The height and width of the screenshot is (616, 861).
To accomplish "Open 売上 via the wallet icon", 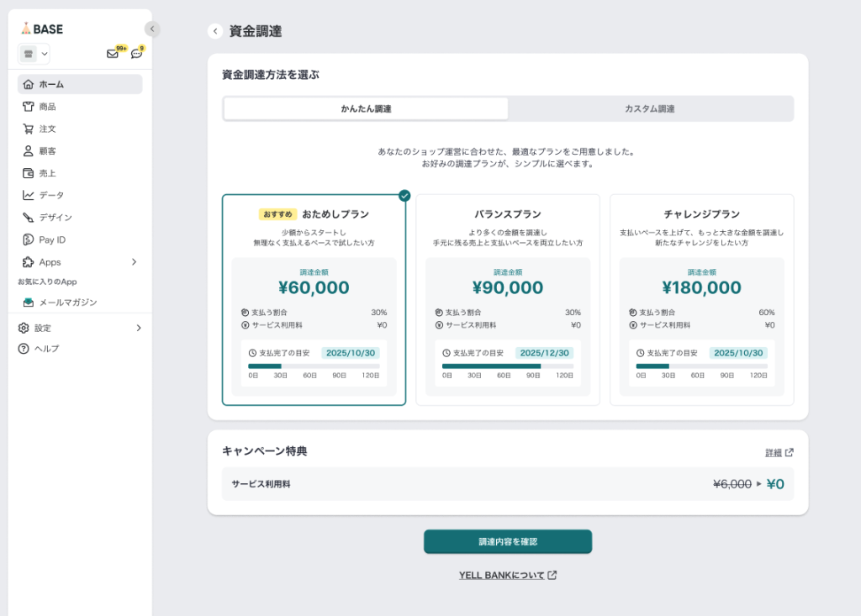I will [x=29, y=173].
